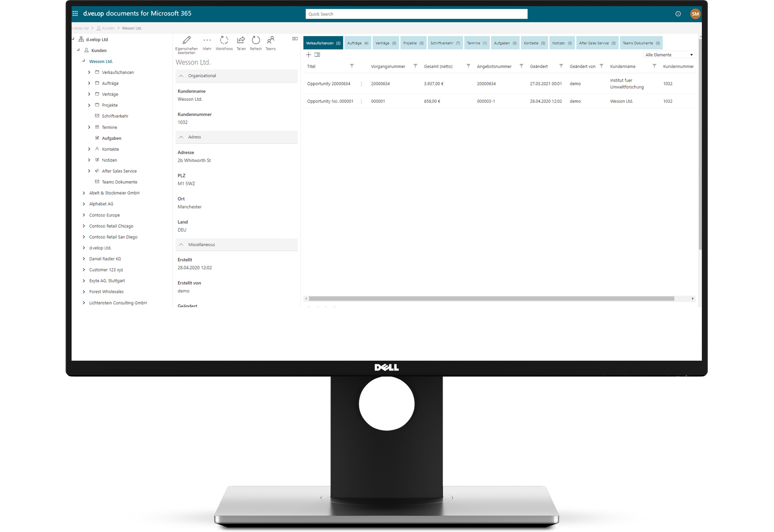
Task: Switch to the Aufträge (4) tab
Action: coord(358,43)
